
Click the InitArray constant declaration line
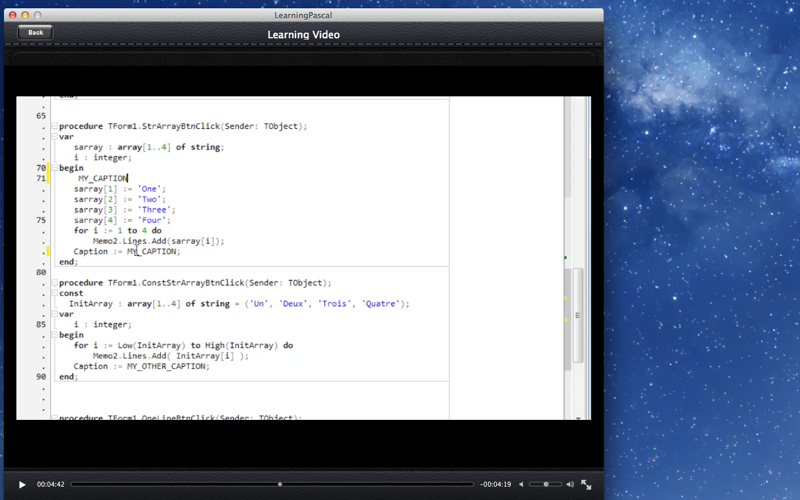coord(239,304)
